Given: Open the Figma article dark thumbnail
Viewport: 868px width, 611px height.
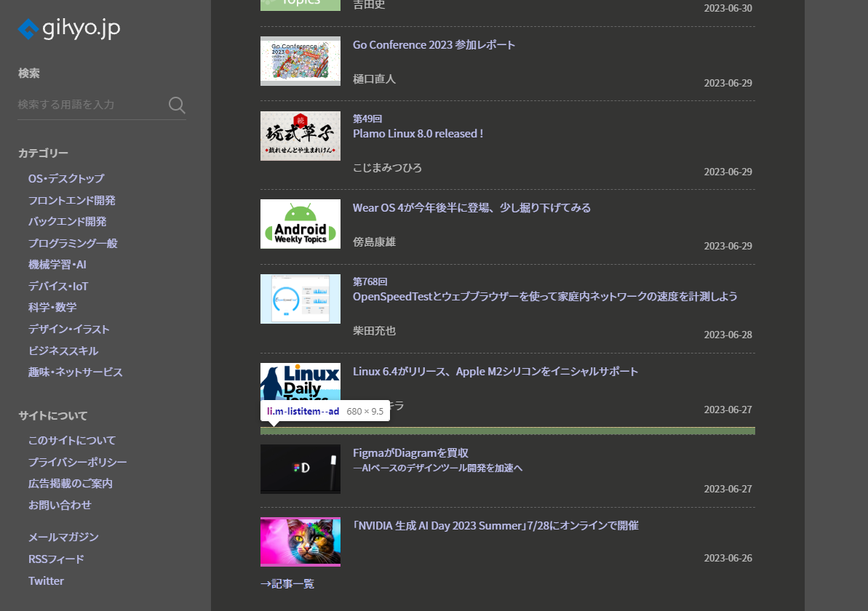Looking at the screenshot, I should pyautogui.click(x=300, y=468).
